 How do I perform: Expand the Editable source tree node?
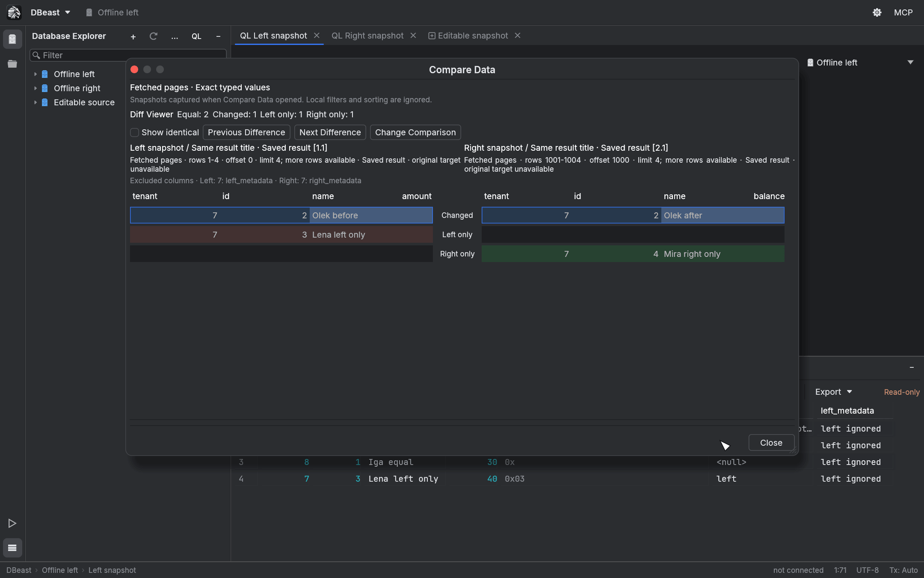click(x=36, y=102)
